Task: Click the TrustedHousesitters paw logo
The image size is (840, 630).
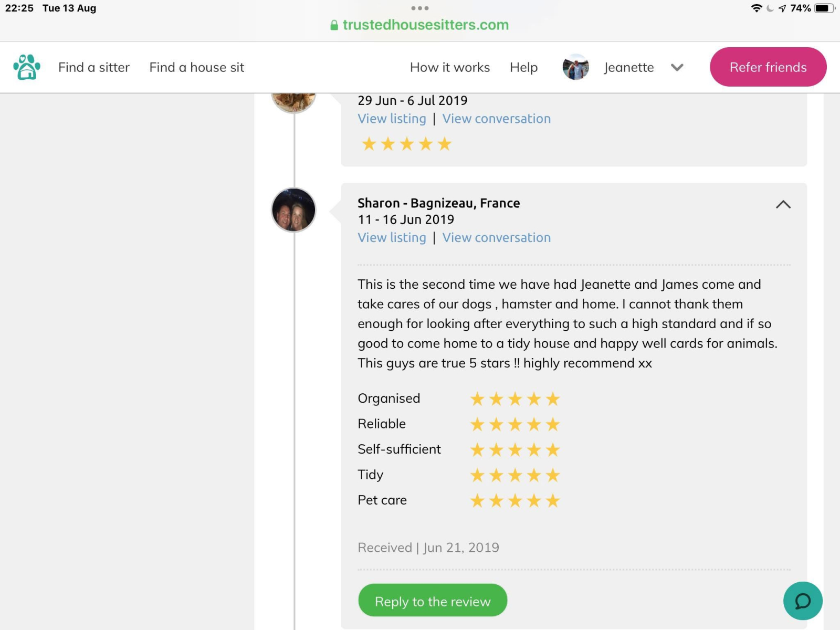Action: [27, 67]
